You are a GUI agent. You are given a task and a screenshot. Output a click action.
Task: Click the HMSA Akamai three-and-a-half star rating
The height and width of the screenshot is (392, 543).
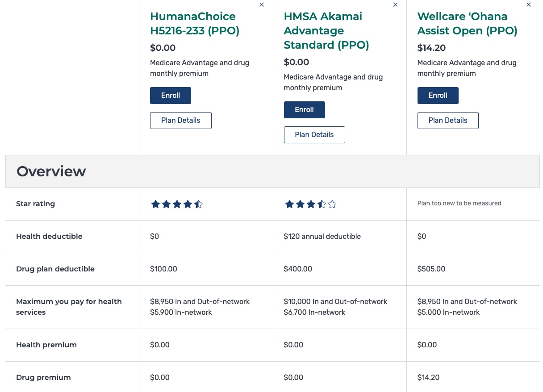(310, 204)
